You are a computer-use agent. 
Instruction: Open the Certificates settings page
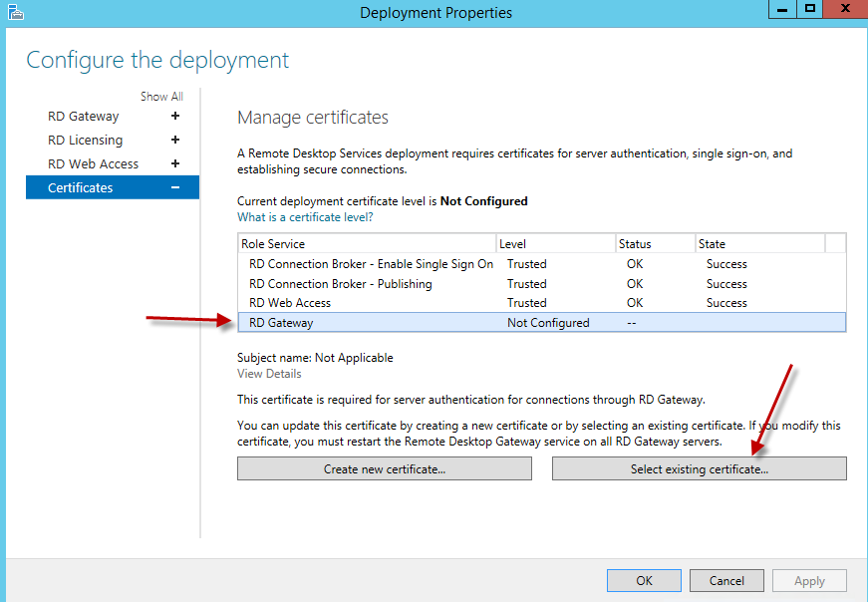pos(81,187)
